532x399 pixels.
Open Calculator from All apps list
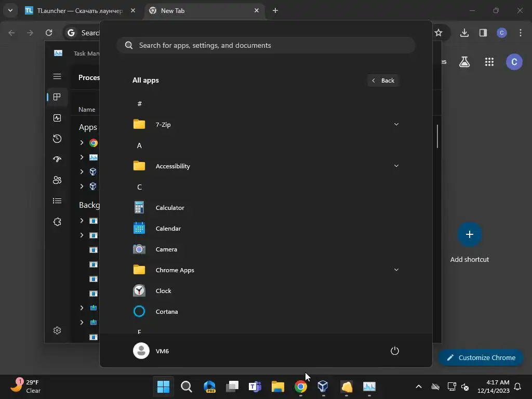265,208
